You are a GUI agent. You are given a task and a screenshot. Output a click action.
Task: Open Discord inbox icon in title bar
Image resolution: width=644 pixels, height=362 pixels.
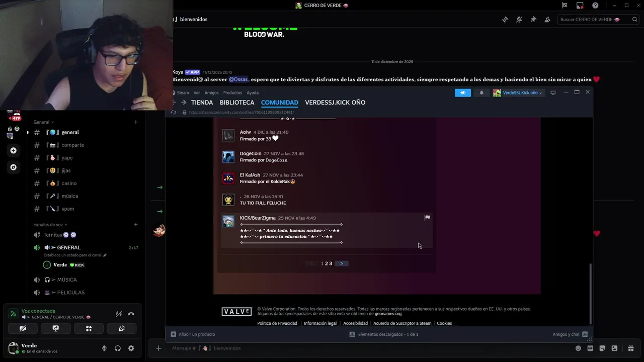point(580,6)
